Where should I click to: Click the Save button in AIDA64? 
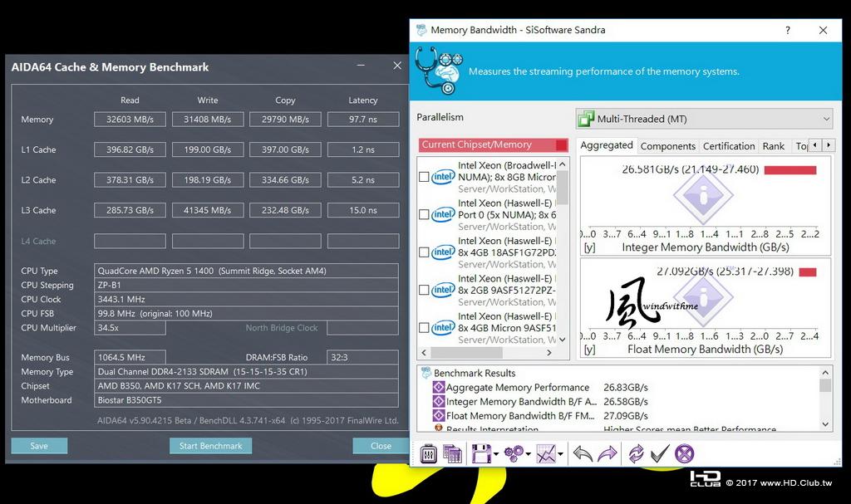39,446
